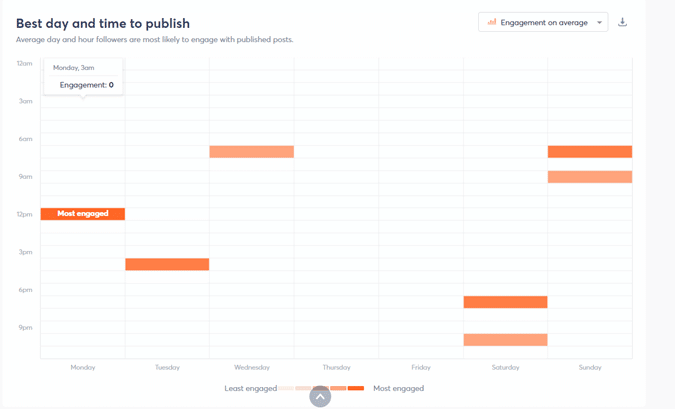Click the Monday, 3am tooltip box
Screen dimensions: 675x409
click(83, 77)
